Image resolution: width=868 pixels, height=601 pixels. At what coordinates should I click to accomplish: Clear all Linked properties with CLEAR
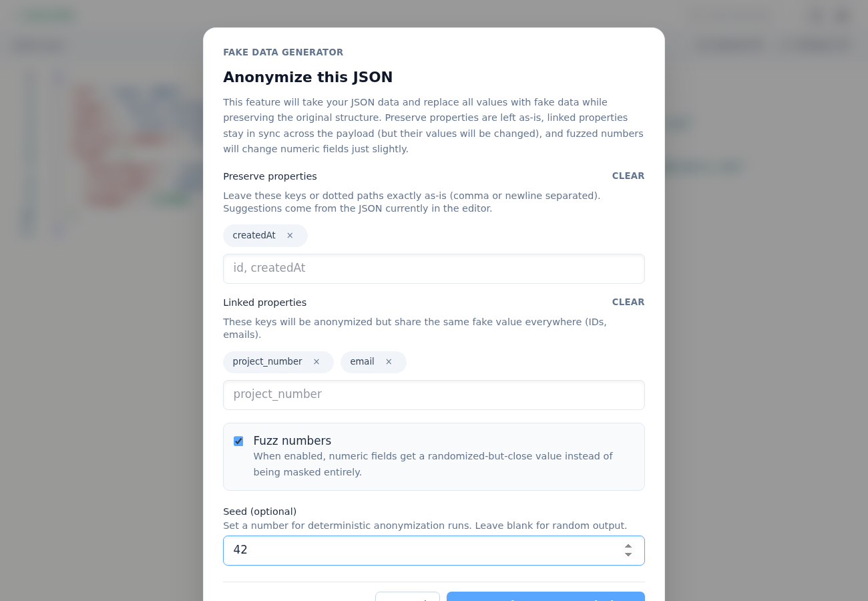click(x=628, y=302)
